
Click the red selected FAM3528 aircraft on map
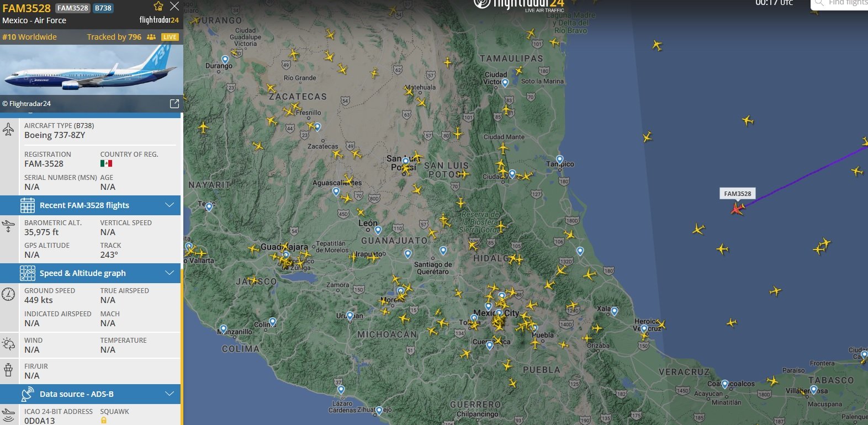click(737, 209)
